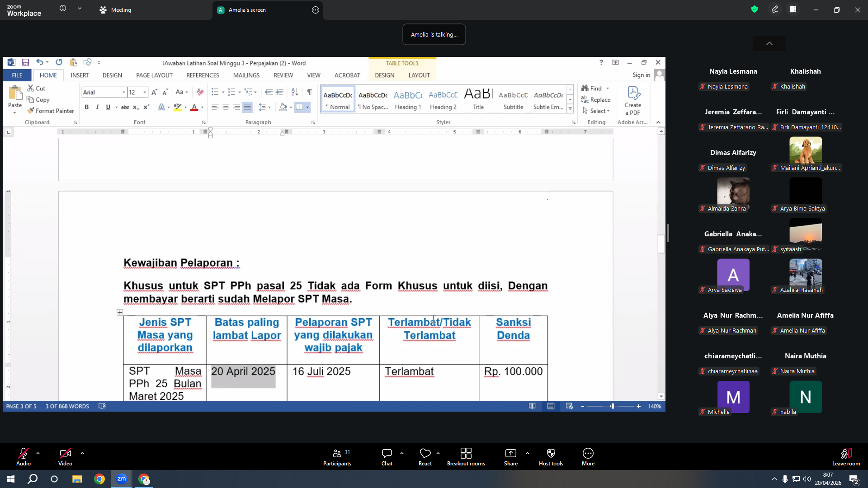The image size is (868, 488).
Task: Open the Zoom Chat panel
Action: coord(387,457)
